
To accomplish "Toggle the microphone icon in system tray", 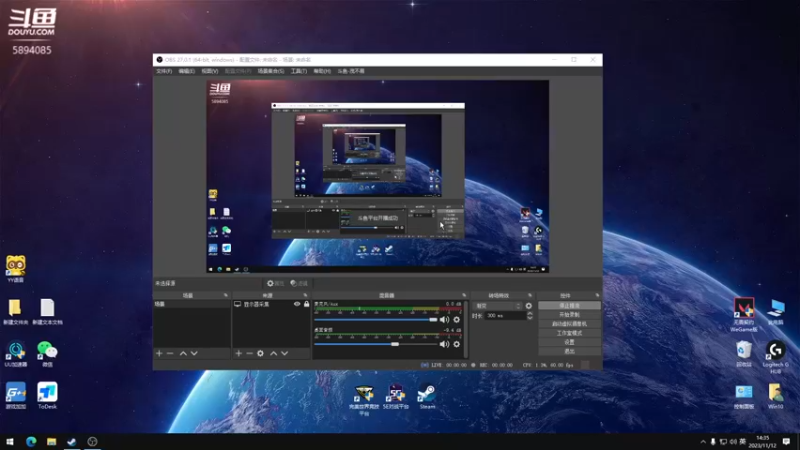I will tap(713, 441).
